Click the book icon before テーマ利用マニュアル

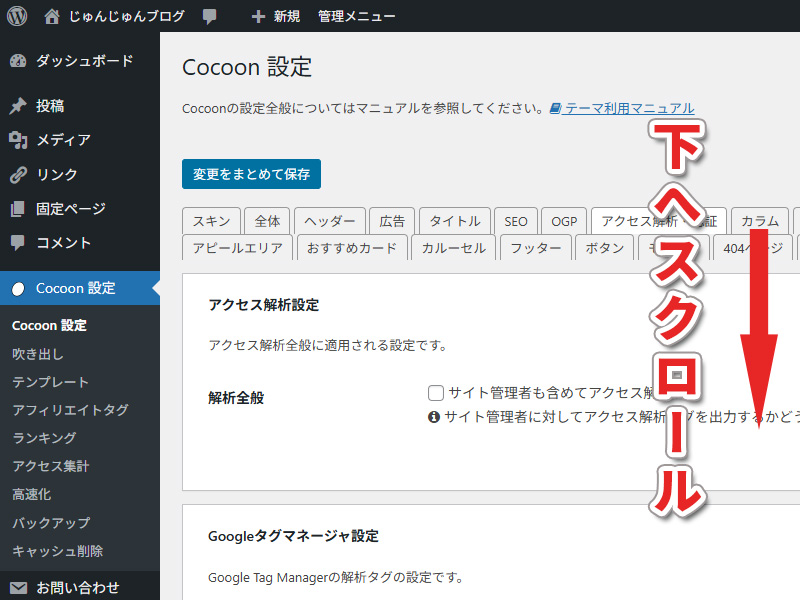556,108
